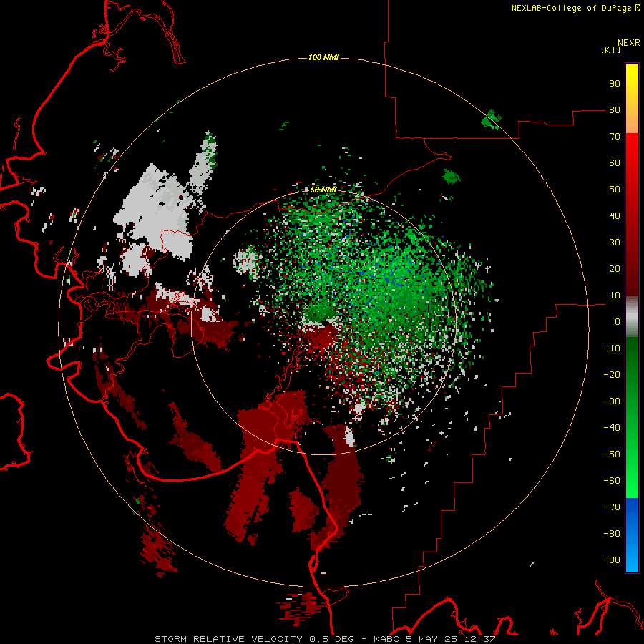Click the 30 value on the velocity scale

(615, 243)
